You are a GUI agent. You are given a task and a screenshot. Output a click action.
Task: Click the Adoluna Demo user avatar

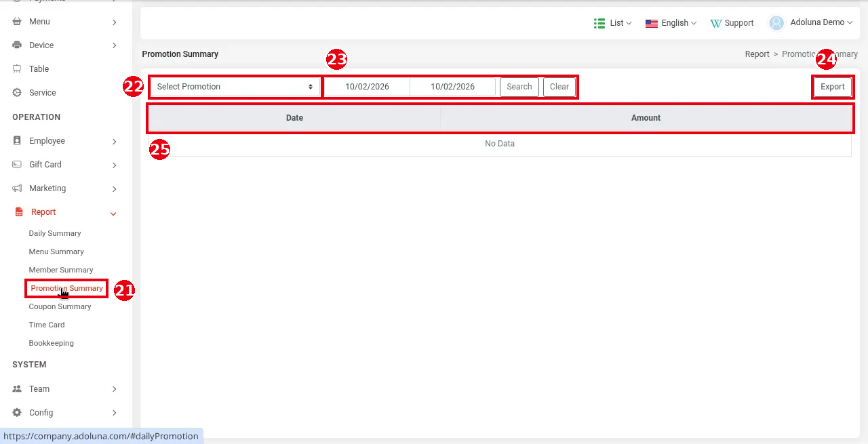[x=776, y=23]
